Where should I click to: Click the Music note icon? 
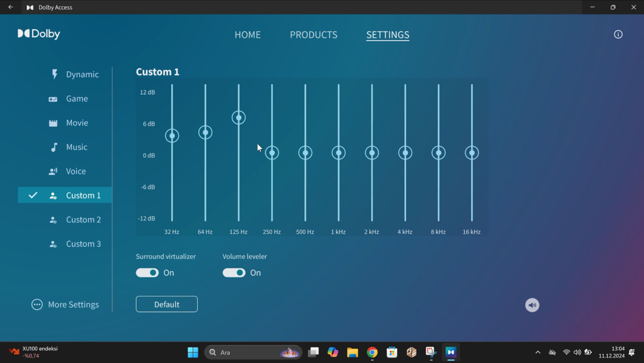[x=54, y=147]
